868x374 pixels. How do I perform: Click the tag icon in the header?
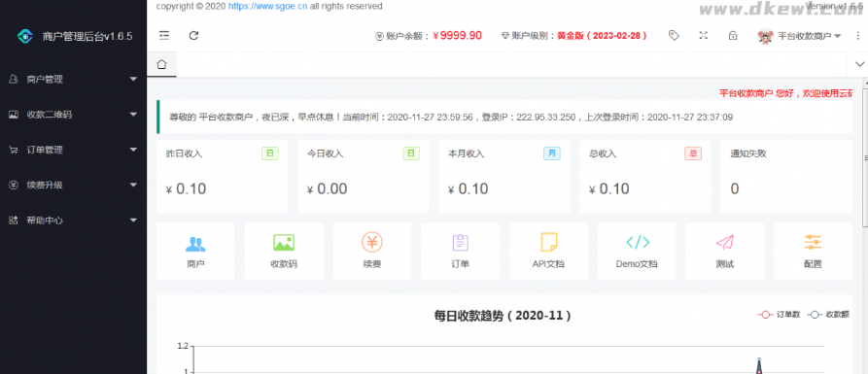pyautogui.click(x=674, y=35)
